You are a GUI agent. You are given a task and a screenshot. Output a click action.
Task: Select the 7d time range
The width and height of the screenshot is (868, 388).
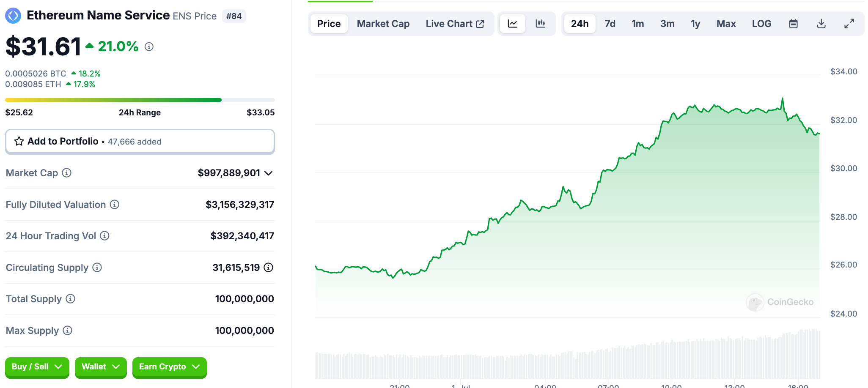[x=610, y=24]
